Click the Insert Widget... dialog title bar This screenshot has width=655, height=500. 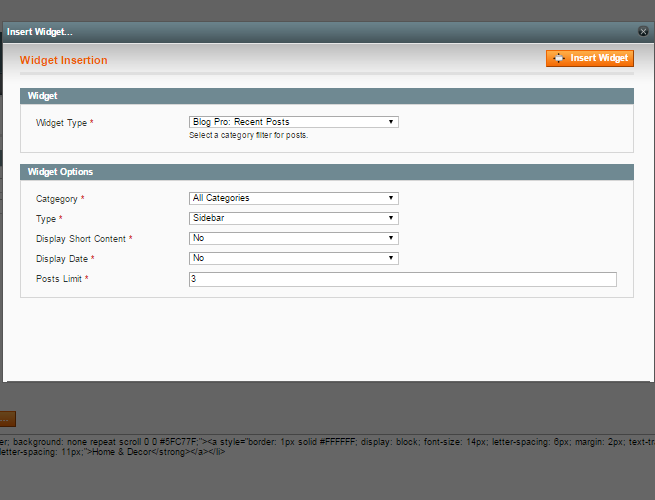[x=300, y=32]
